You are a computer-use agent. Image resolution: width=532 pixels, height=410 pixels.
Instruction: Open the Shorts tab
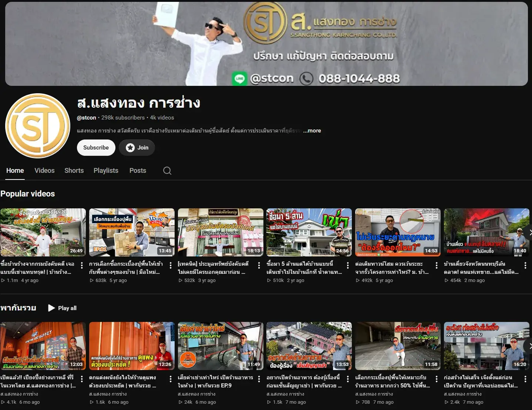pos(74,171)
